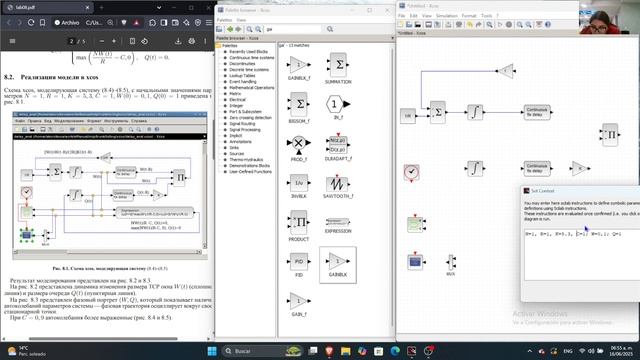Select the clock block on Xcos canvas

(x=411, y=172)
